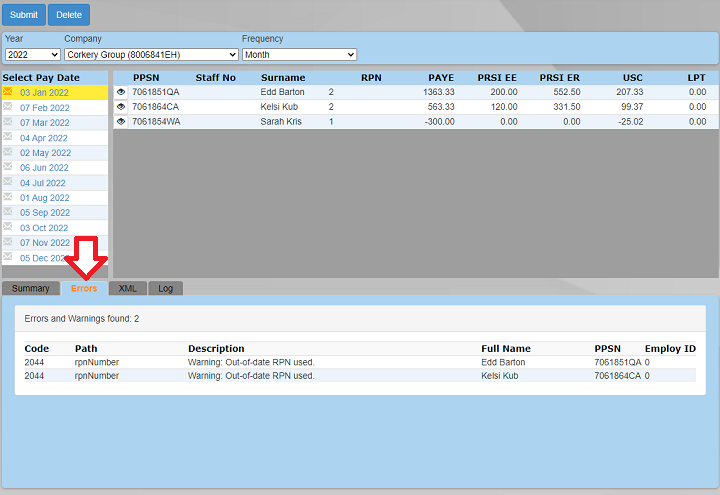The image size is (720, 495).
Task: Click the PAYE column header
Action: pyautogui.click(x=441, y=77)
